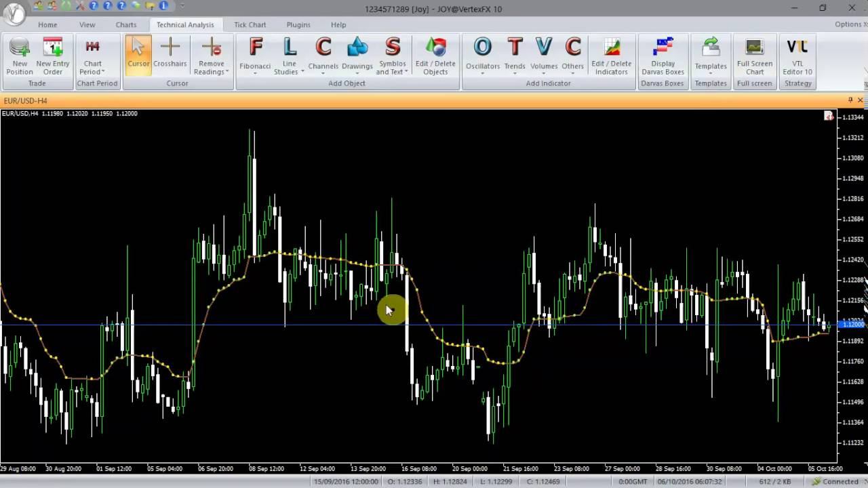This screenshot has height=488, width=868.
Task: Click the chart corner icon above price axis
Action: 829,116
